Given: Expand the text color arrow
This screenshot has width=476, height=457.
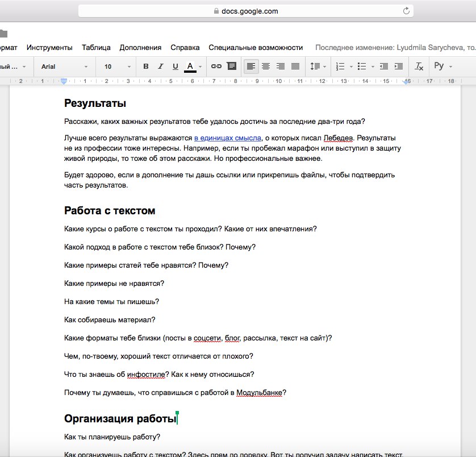Looking at the screenshot, I should pyautogui.click(x=200, y=67).
